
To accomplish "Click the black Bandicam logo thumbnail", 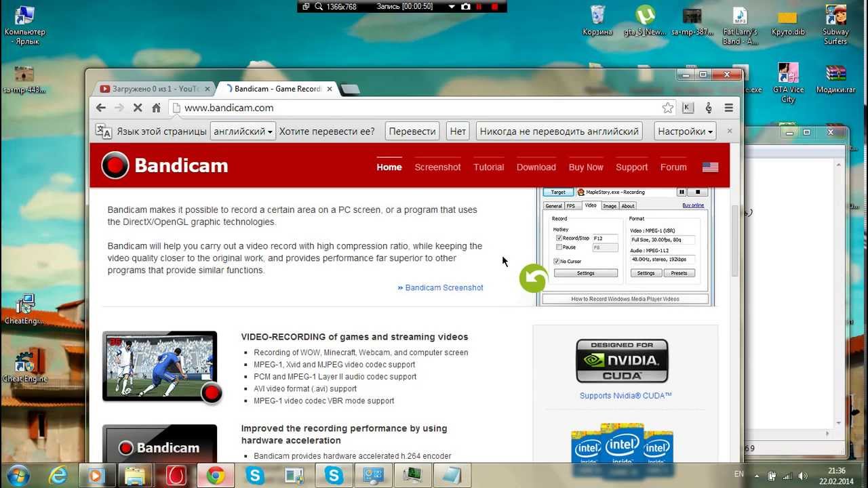I will (x=160, y=444).
